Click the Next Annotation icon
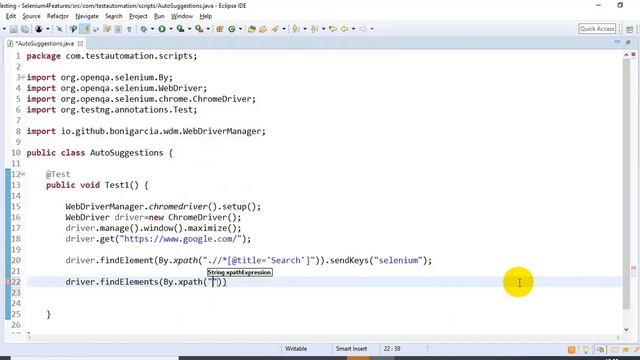The height and width of the screenshot is (360, 640). (x=296, y=29)
